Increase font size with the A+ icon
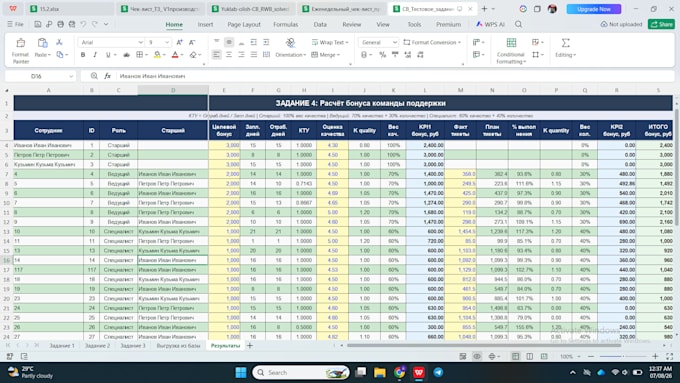 point(179,42)
